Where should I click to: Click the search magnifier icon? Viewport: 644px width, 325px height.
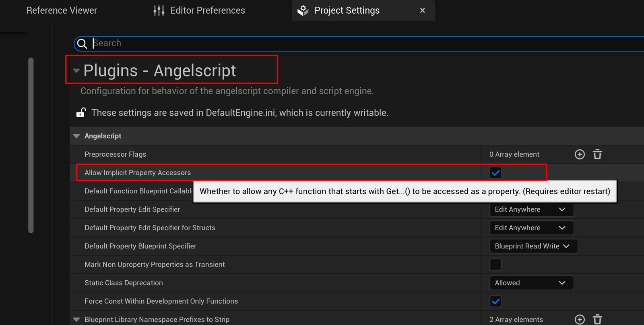82,43
